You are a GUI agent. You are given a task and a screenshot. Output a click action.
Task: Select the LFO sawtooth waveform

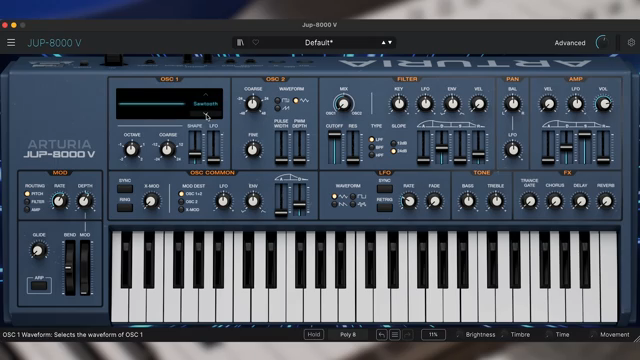(335, 204)
